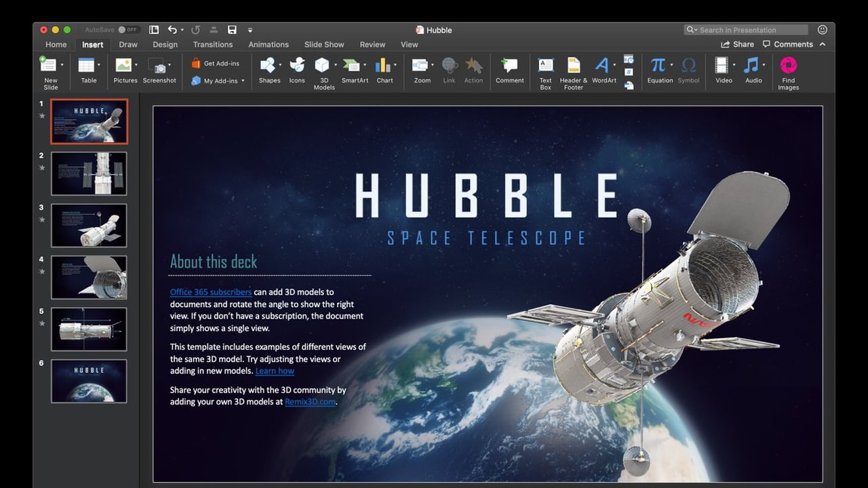Follow the Office 365 subscribers link

pos(211,292)
